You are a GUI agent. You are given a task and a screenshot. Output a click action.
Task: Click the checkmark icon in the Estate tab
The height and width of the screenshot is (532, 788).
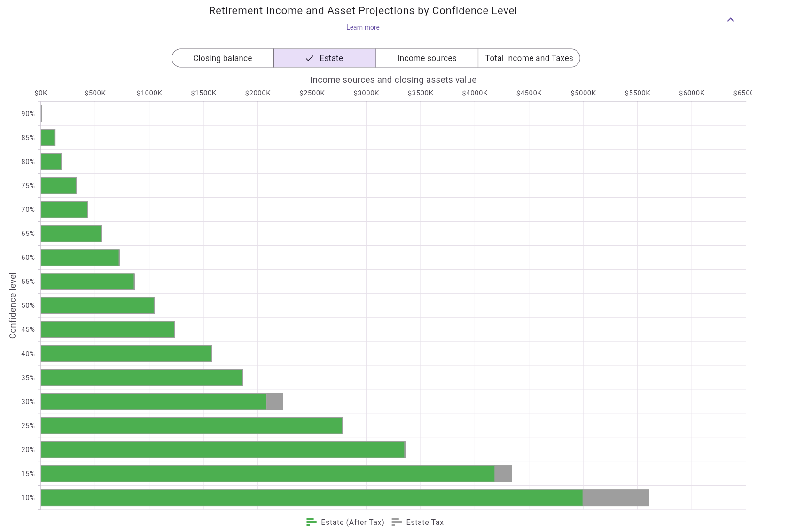(x=309, y=58)
